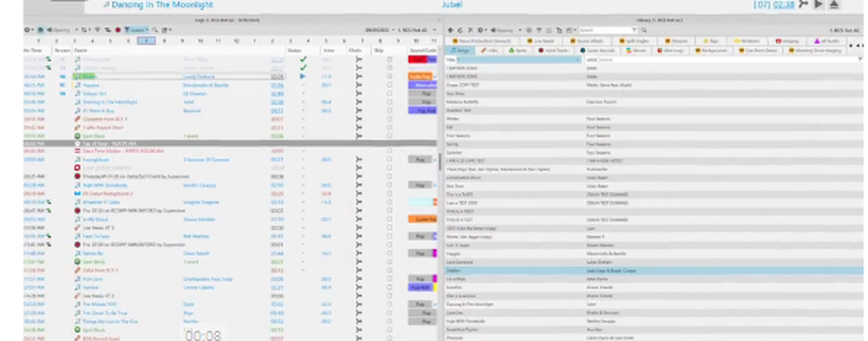This screenshot has width=868, height=341.
Task: Click the search magnifier icon in library toolbar
Action: click(643, 30)
